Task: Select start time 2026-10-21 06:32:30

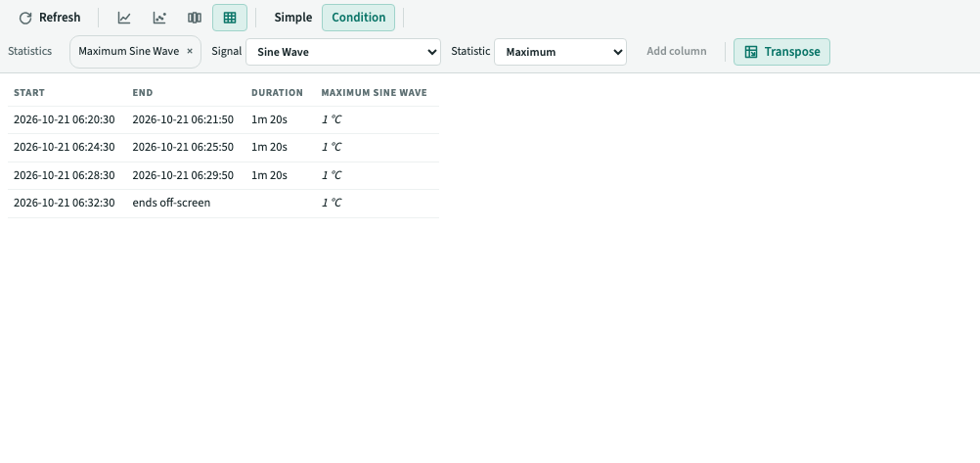Action: pos(65,203)
